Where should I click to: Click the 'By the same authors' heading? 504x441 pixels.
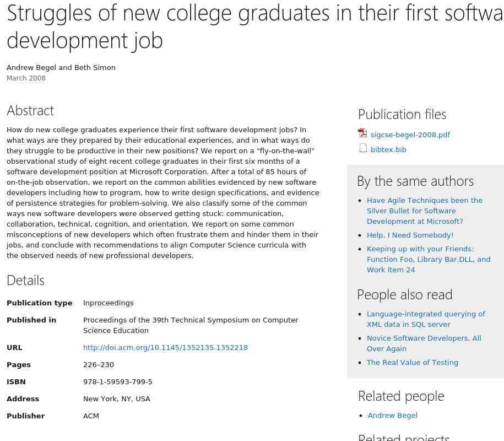tap(415, 181)
